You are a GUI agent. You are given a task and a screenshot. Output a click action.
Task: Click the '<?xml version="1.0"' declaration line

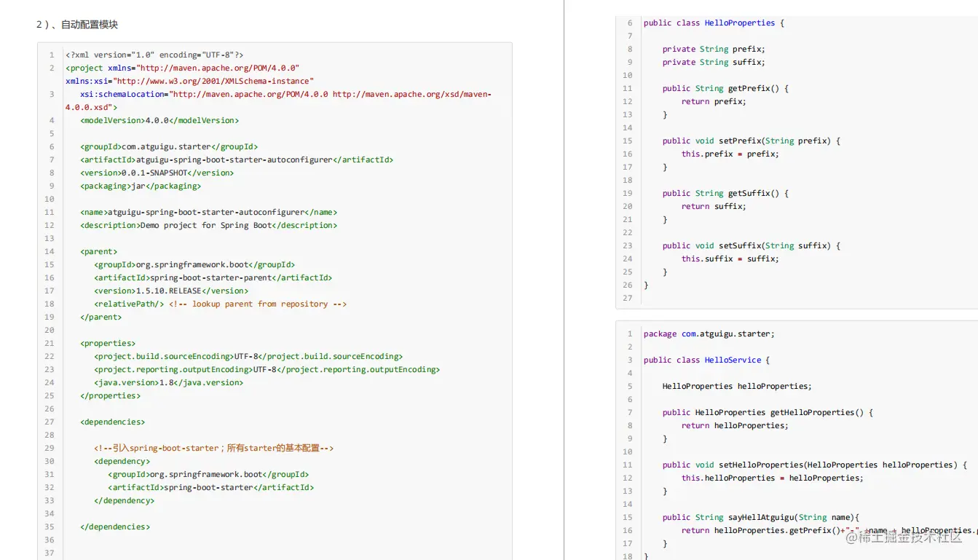(x=154, y=55)
